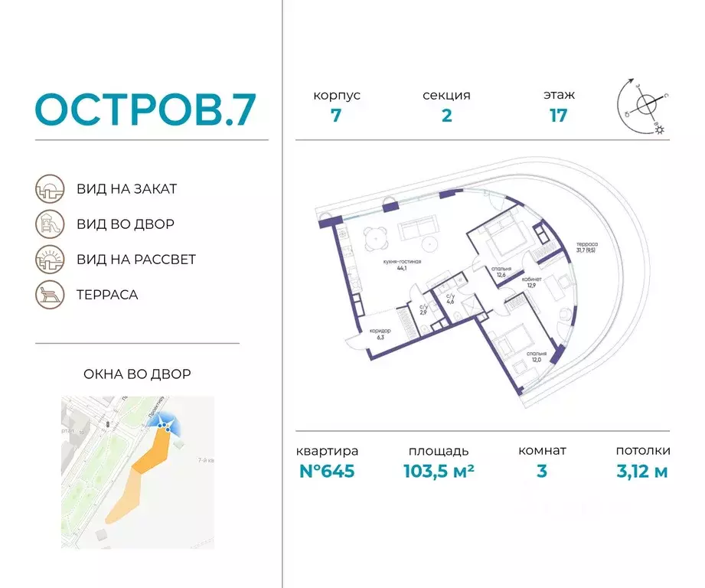705x588 pixels.
Task: Click the кухня-гостиная 44,1 room label
Action: click(x=402, y=265)
